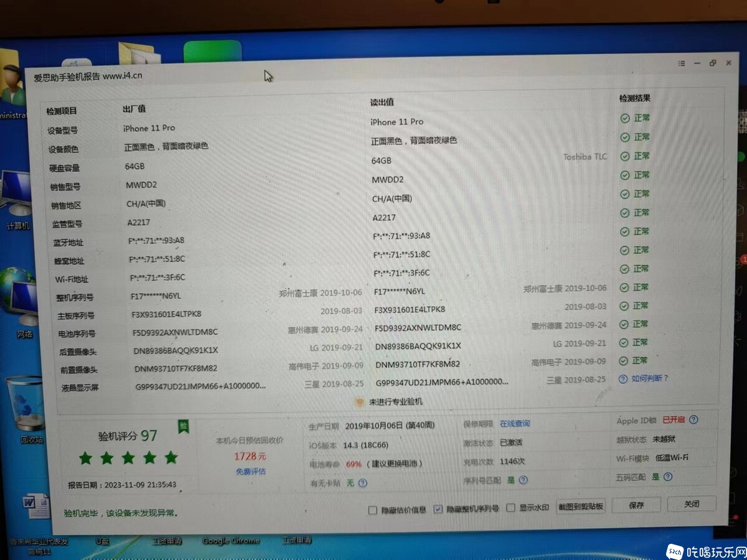Image resolution: width=747 pixels, height=560 pixels.
Task: Enable the 显示水印 checkbox
Action: coord(510,508)
